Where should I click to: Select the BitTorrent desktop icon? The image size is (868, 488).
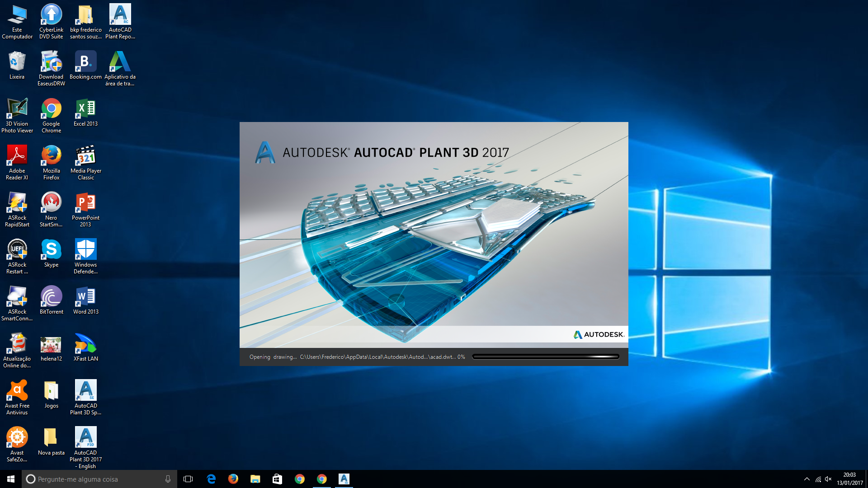click(51, 300)
